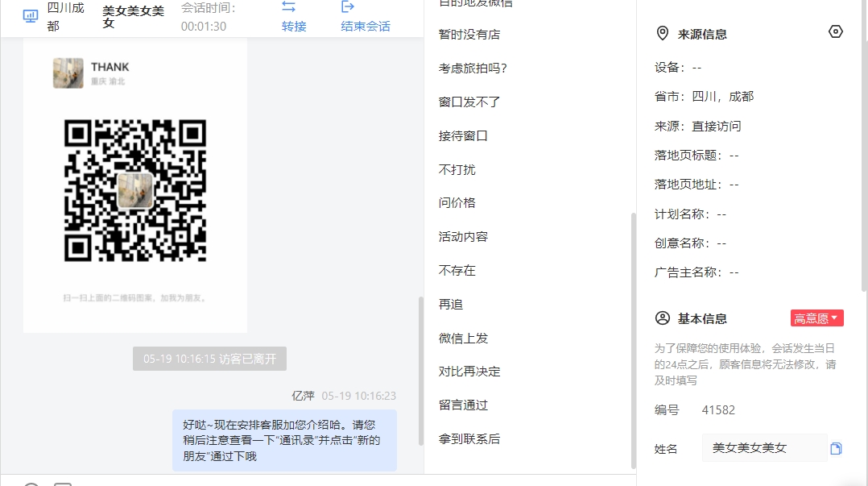The height and width of the screenshot is (486, 868).
Task: Select quick reply 窗口发不了
Action: 469,102
